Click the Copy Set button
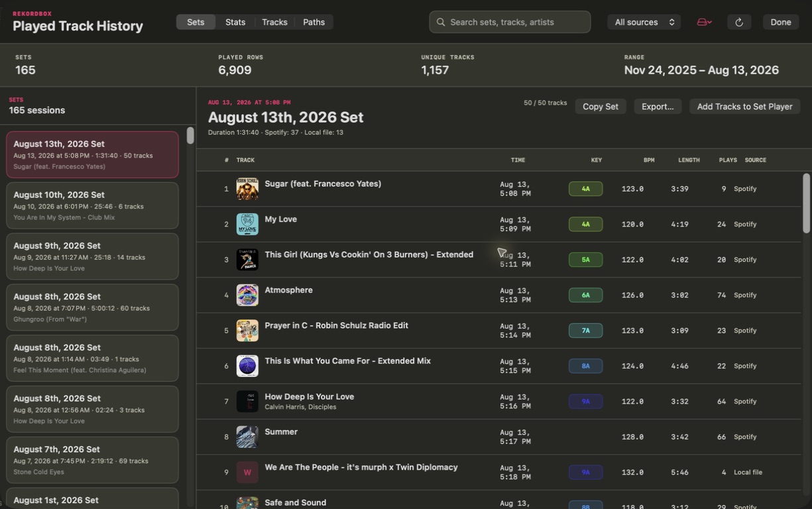Viewport: 812px width, 509px height. [601, 106]
